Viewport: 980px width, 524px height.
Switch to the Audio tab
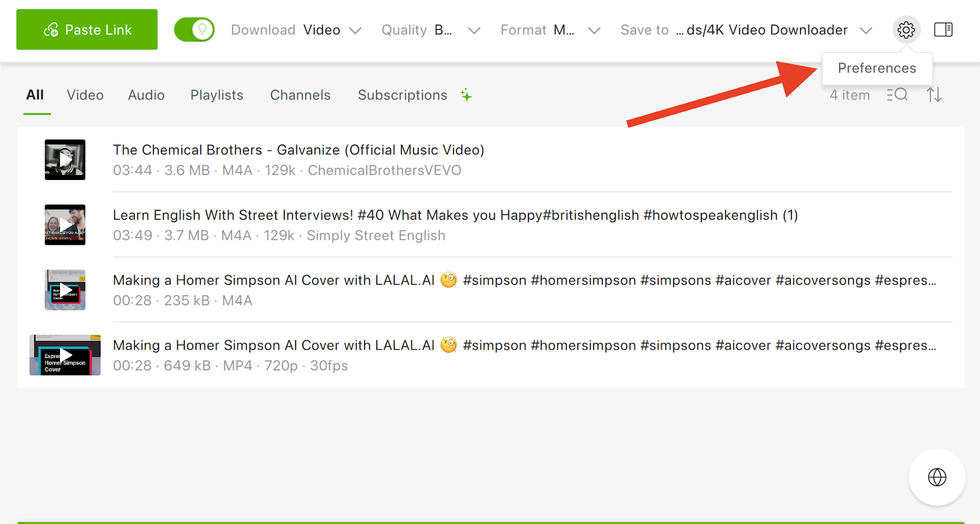coord(146,95)
